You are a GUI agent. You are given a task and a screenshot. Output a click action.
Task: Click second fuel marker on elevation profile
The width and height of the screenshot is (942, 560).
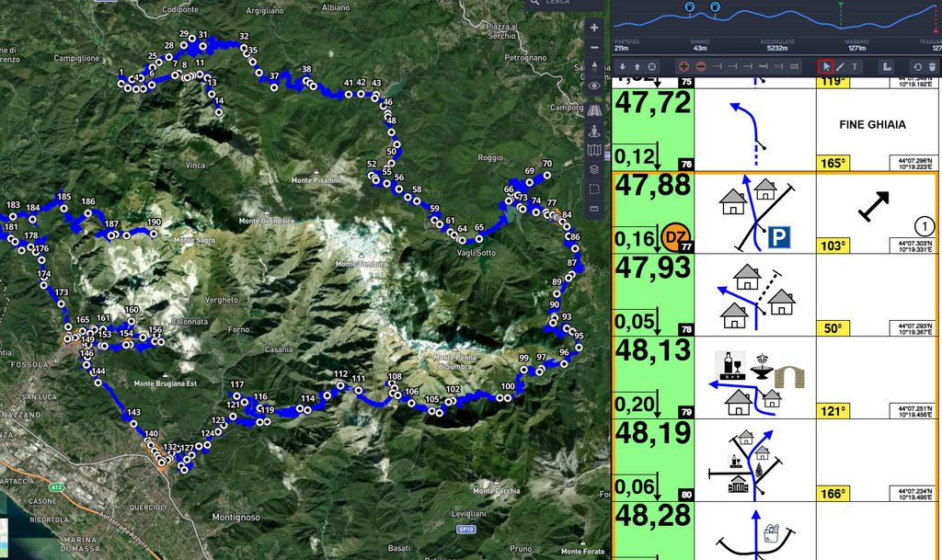coord(715,7)
